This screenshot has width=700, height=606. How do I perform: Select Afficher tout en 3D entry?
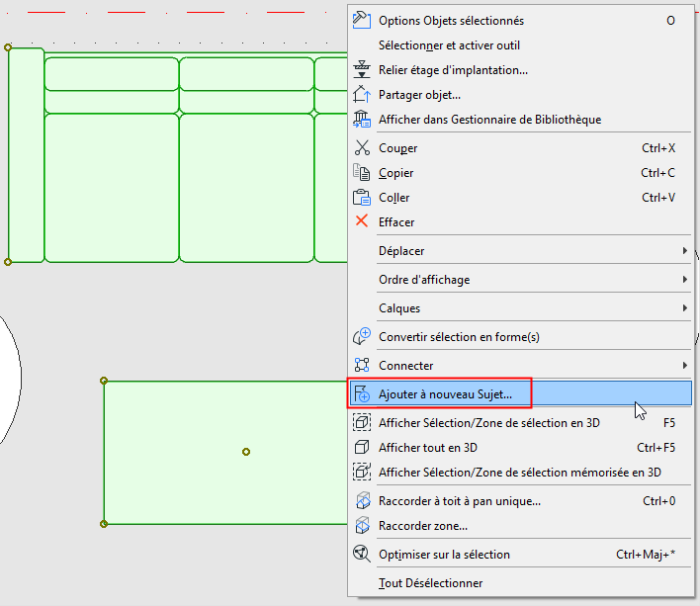point(520,447)
